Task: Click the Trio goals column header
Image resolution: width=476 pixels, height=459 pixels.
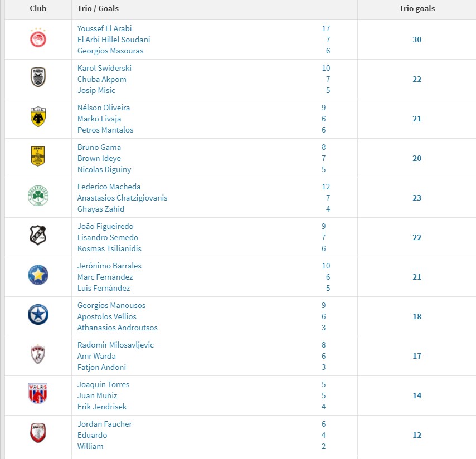Action: (x=417, y=8)
